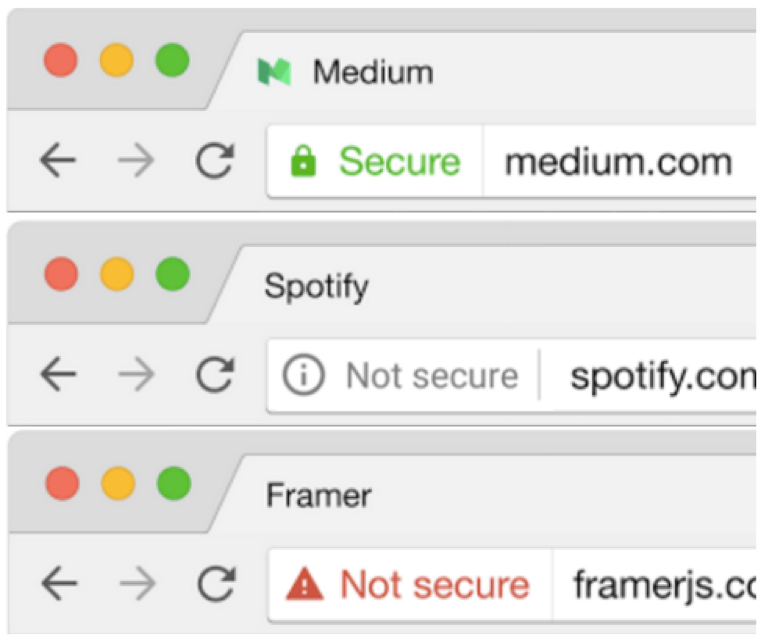Go back in the Medium window

coord(60,161)
